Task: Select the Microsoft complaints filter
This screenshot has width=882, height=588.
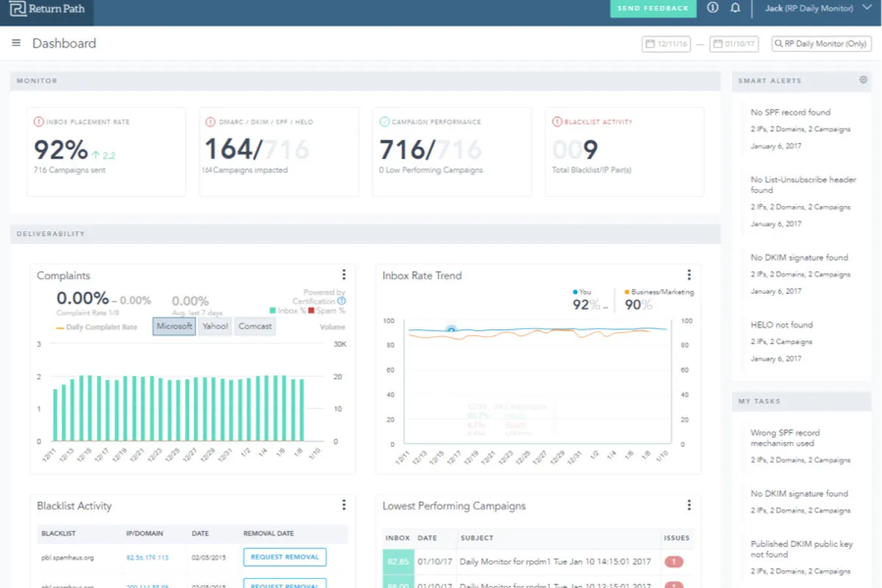Action: [174, 326]
